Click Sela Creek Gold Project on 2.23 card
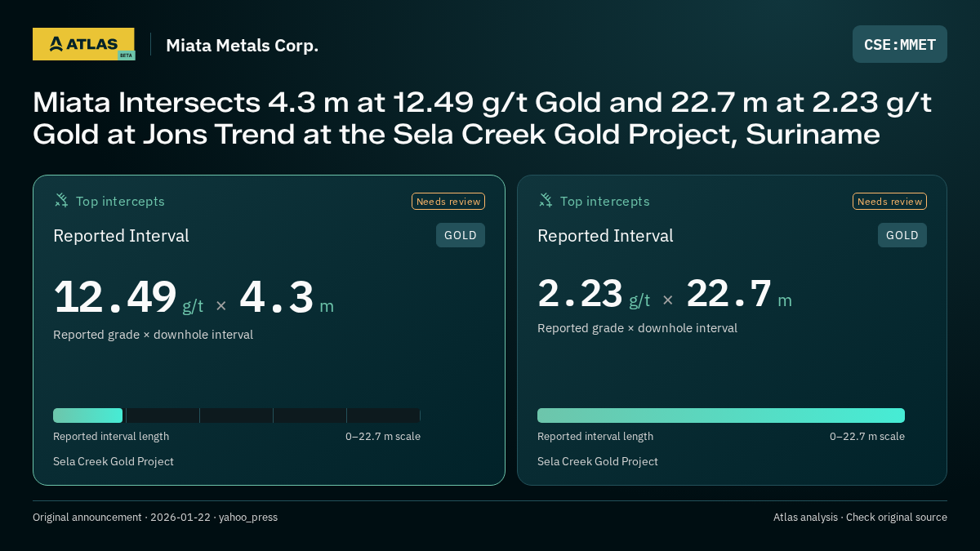The width and height of the screenshot is (980, 551). 598,461
